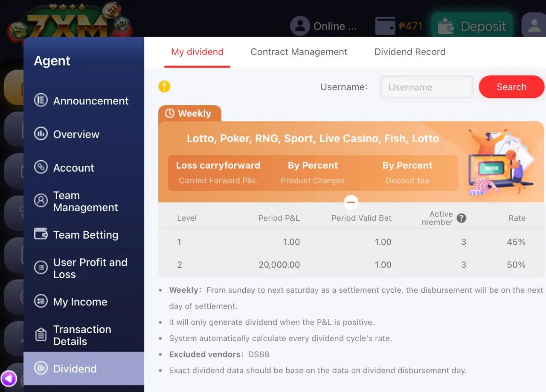Click the Overview chart icon
Viewport: 546px width, 392px height.
[41, 134]
